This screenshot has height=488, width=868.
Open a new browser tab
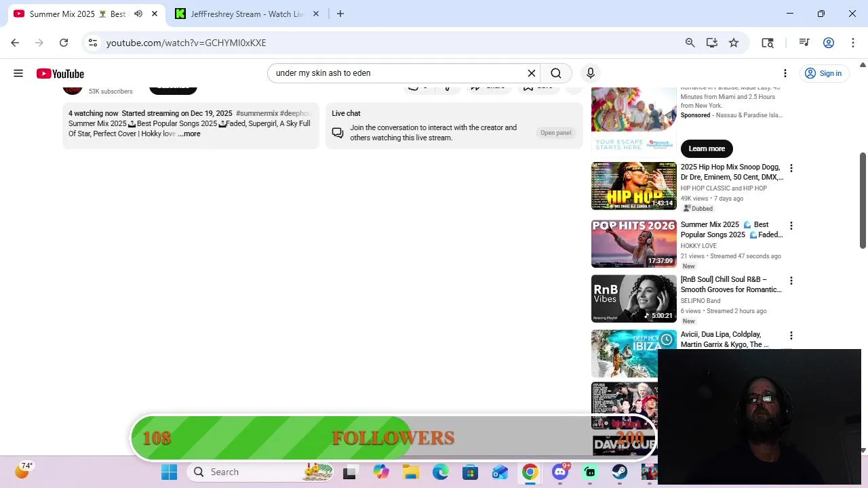pyautogui.click(x=340, y=14)
